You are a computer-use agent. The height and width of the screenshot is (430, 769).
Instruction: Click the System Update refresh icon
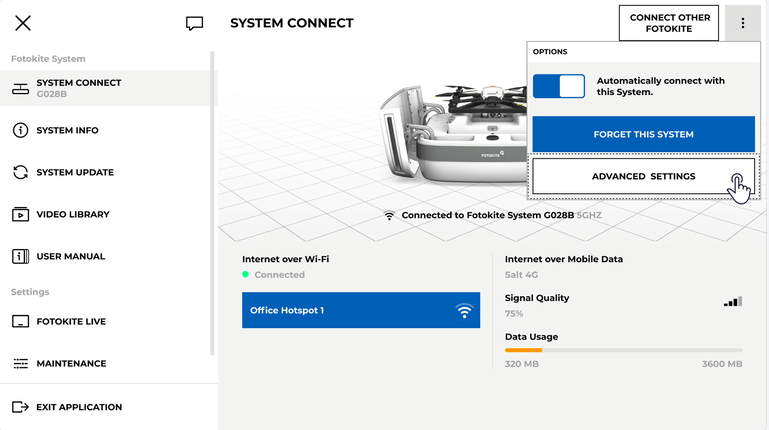(20, 173)
